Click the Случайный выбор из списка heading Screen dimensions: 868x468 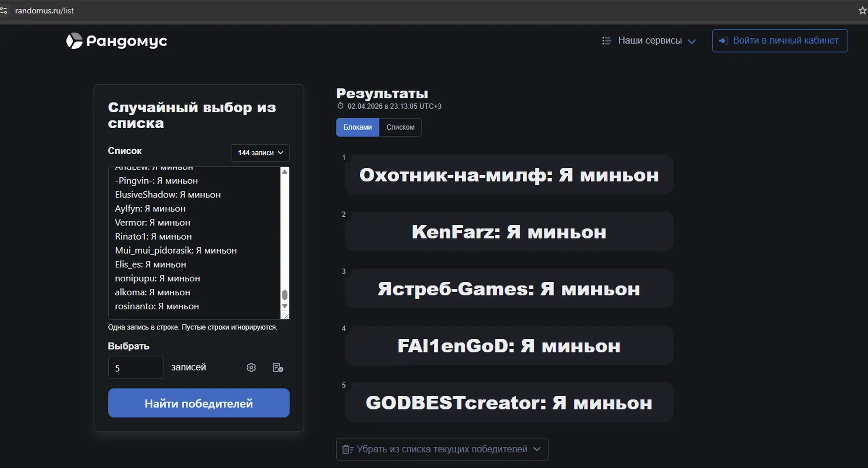(x=192, y=115)
